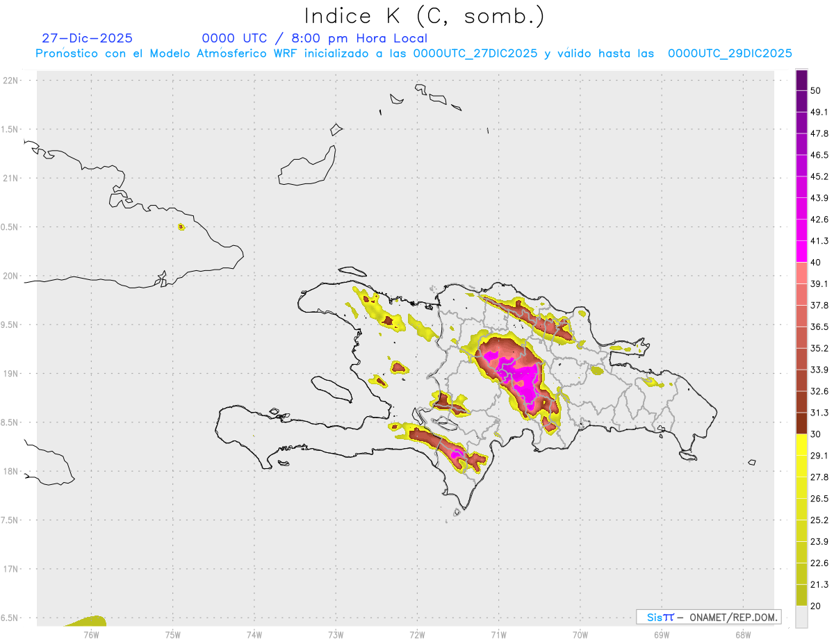Click the longitude label '75W'

(173, 634)
